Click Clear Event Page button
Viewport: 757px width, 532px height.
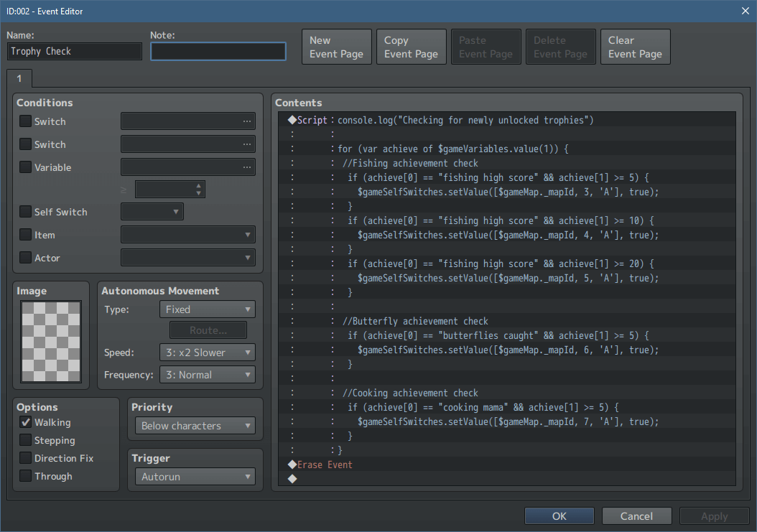(636, 47)
